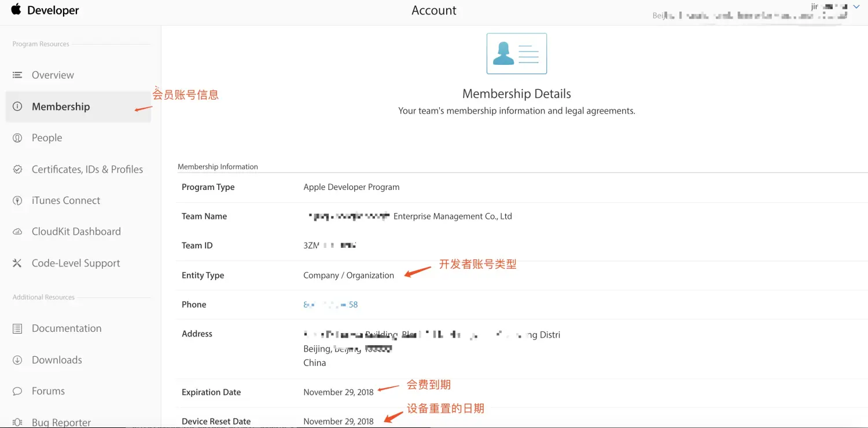Click the membership ID card illustration
868x428 pixels.
517,53
